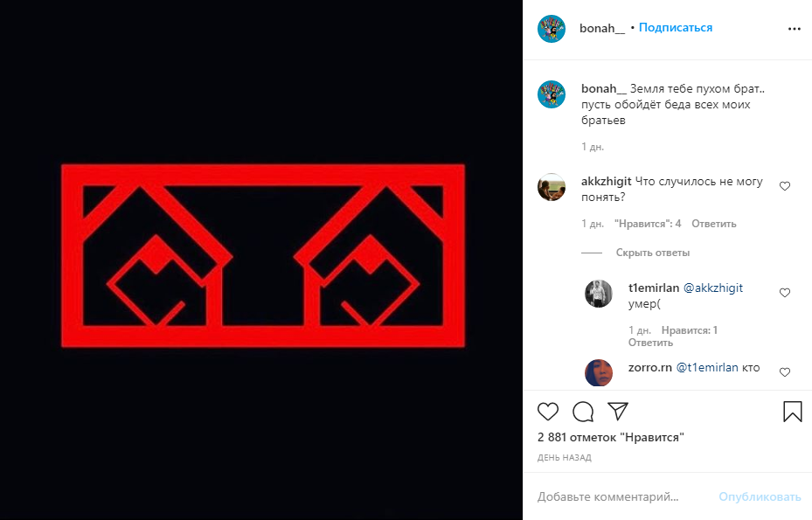The image size is (812, 520).
Task: Like zorro.rn's reply with heart
Action: click(x=785, y=372)
